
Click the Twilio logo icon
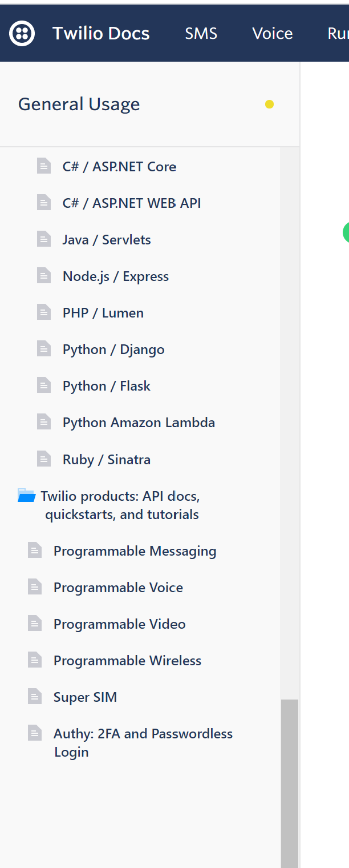click(22, 34)
